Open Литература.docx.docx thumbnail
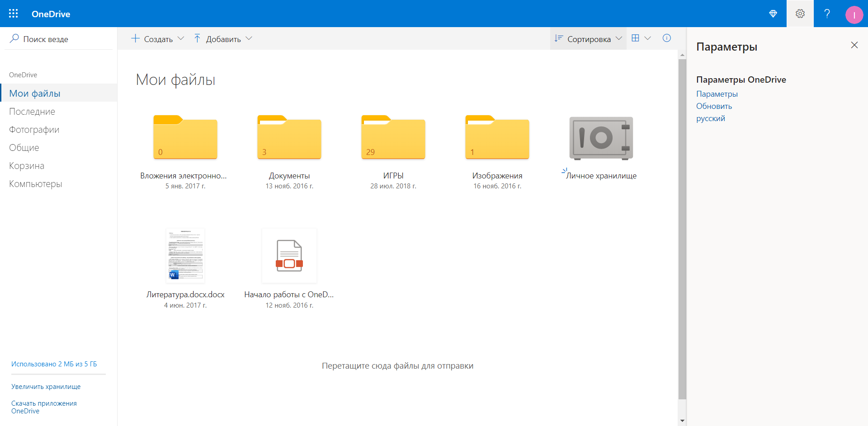The height and width of the screenshot is (426, 868). 185,256
